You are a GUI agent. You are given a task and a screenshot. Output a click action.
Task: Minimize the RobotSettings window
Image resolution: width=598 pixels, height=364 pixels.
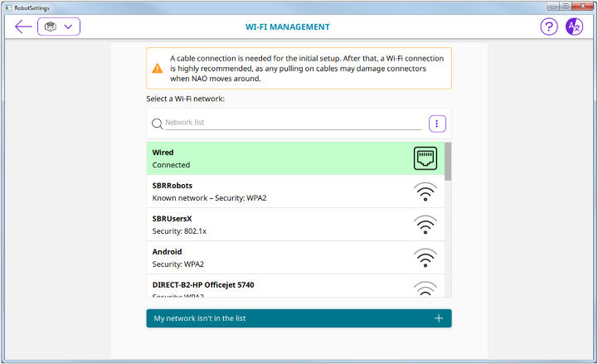[x=552, y=6]
